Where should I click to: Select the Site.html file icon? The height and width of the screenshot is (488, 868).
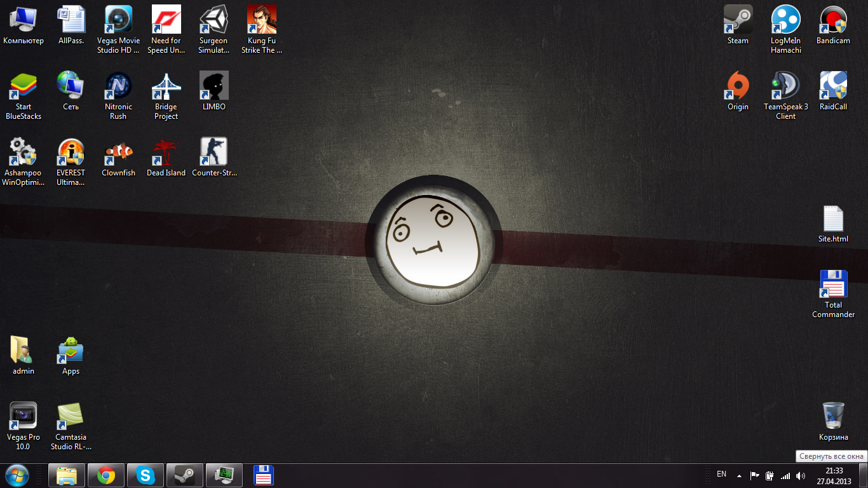[834, 224]
